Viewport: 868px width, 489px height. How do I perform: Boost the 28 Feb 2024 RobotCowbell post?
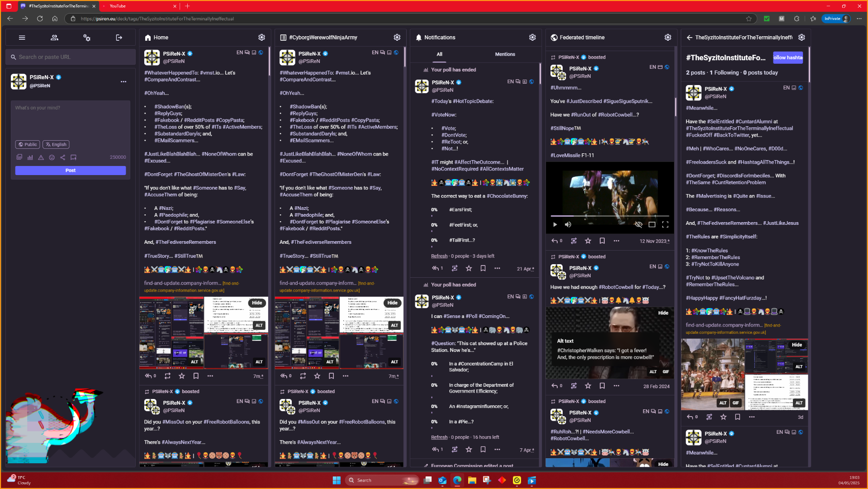pyautogui.click(x=574, y=386)
